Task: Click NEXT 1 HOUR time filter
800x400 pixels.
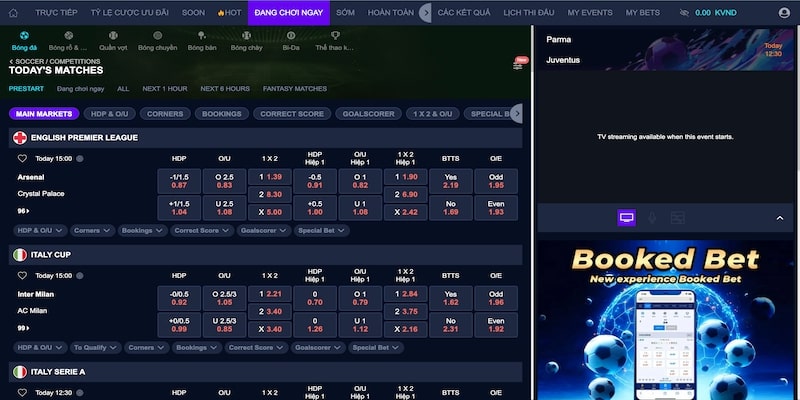Action: (165, 88)
